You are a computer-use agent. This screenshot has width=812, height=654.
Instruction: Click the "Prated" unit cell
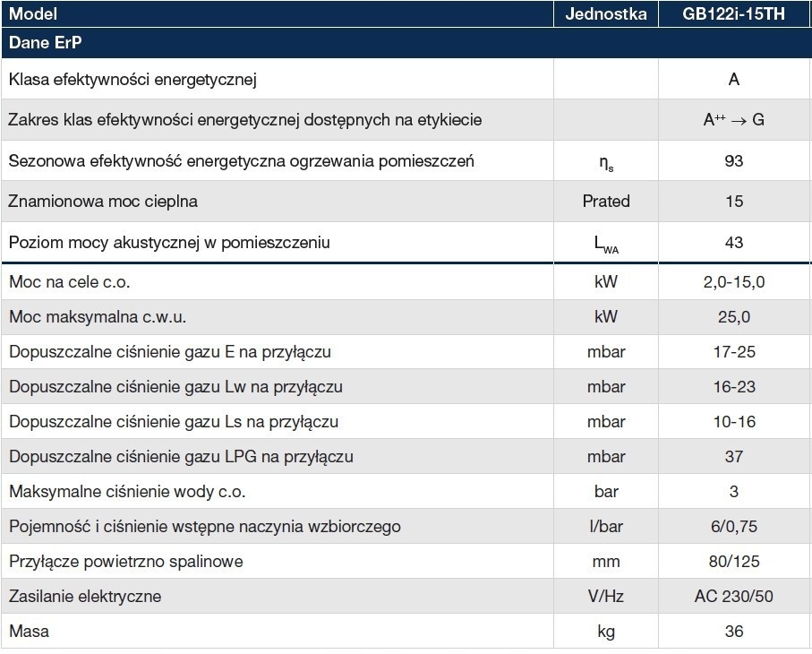tap(606, 202)
